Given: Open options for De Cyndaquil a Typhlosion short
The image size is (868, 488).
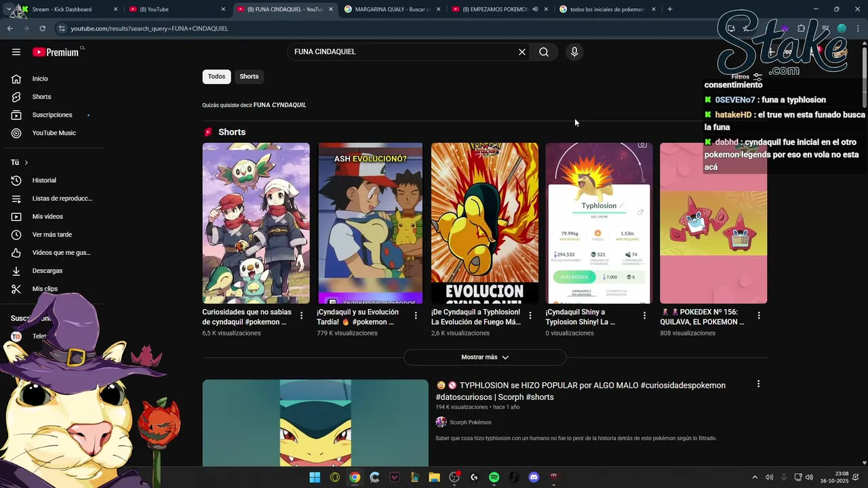Looking at the screenshot, I should (530, 315).
